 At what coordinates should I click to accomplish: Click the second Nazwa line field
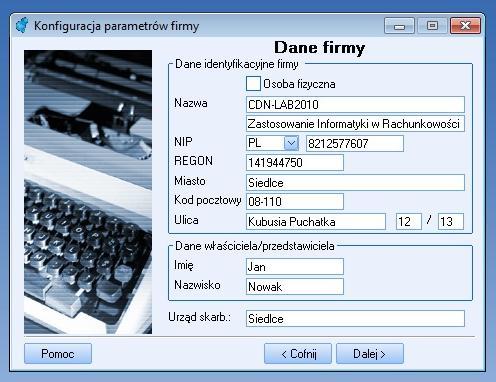pos(355,124)
